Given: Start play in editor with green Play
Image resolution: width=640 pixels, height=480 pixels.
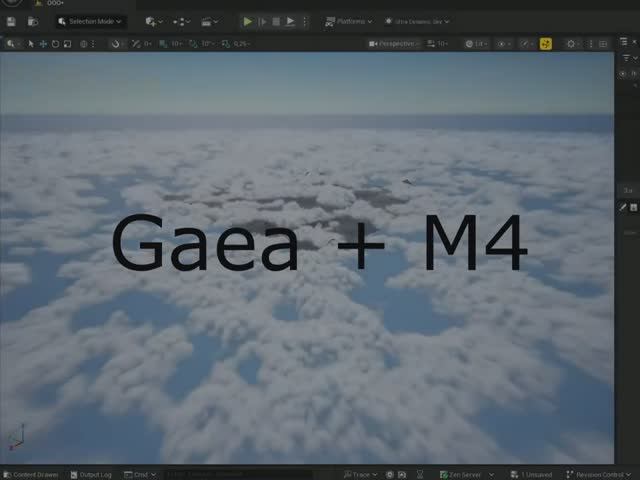Looking at the screenshot, I should point(247,22).
